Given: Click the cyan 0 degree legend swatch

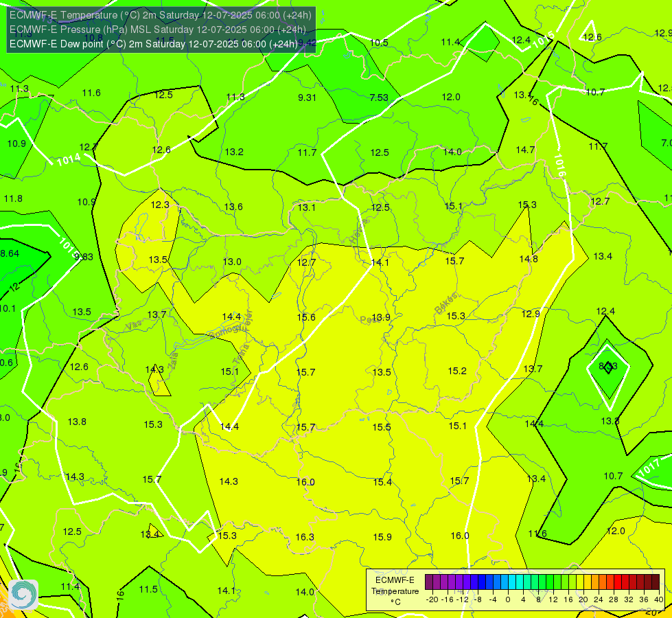Looking at the screenshot, I should click(512, 582).
